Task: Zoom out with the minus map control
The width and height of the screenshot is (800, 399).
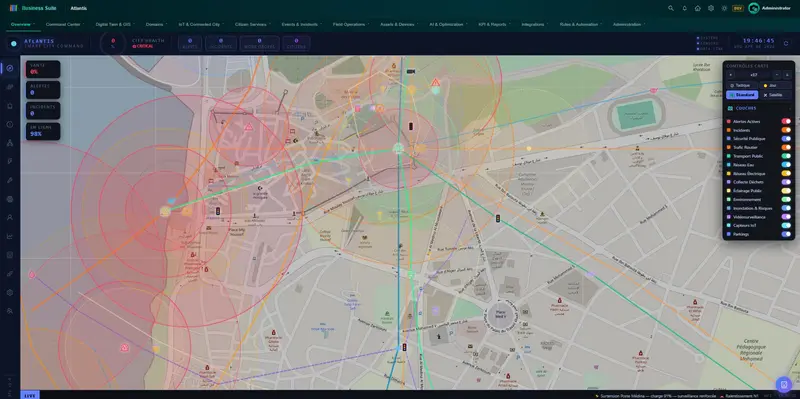Action: coord(777,75)
